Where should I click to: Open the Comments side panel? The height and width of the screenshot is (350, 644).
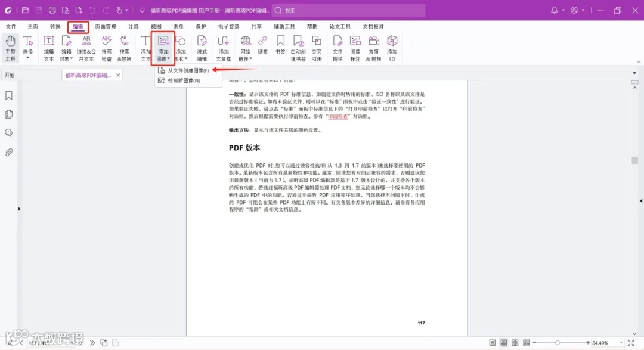click(x=8, y=133)
